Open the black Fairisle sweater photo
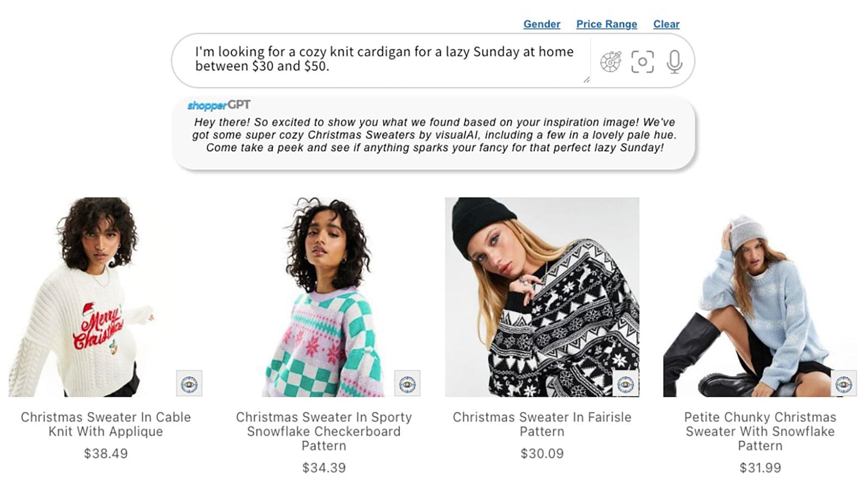 (x=542, y=297)
